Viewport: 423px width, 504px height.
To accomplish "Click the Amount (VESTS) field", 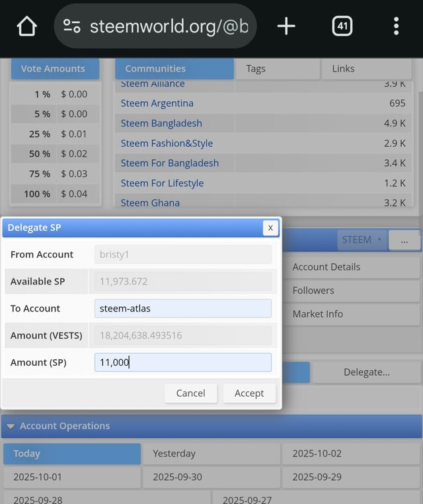I will (183, 335).
